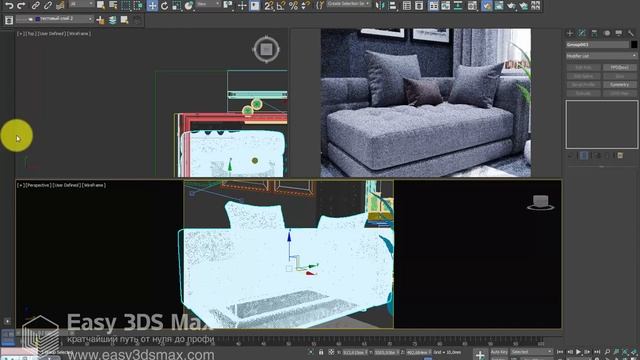Expand the Modifier List dropdown
640x360 pixels.
point(601,56)
